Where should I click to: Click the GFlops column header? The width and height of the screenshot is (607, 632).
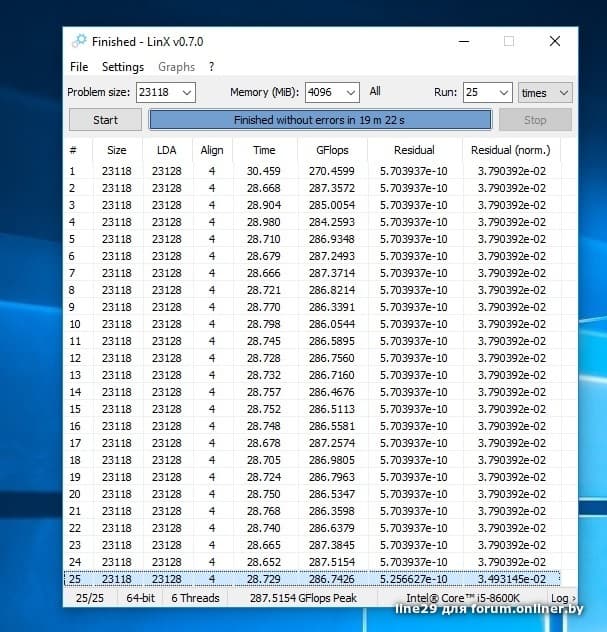click(331, 150)
